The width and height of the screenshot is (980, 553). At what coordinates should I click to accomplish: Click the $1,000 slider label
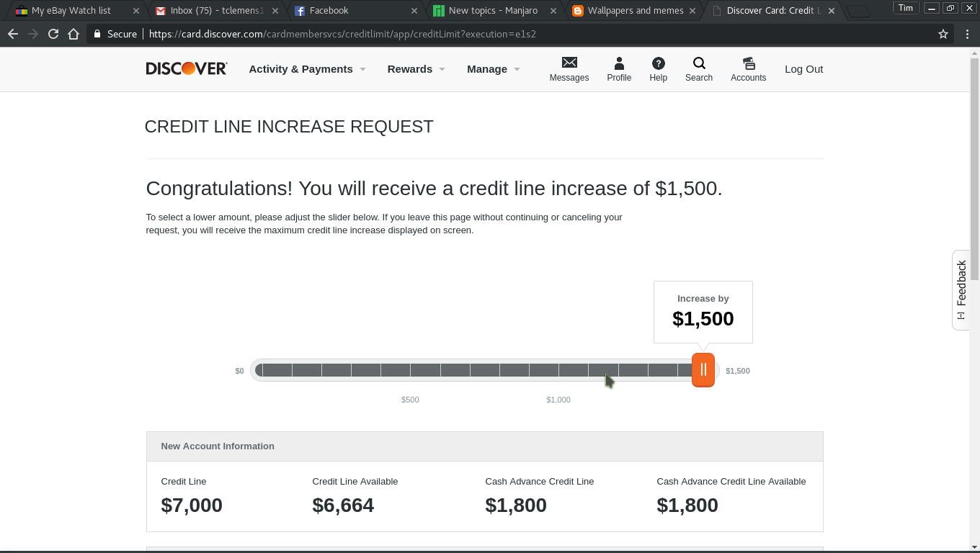point(558,400)
